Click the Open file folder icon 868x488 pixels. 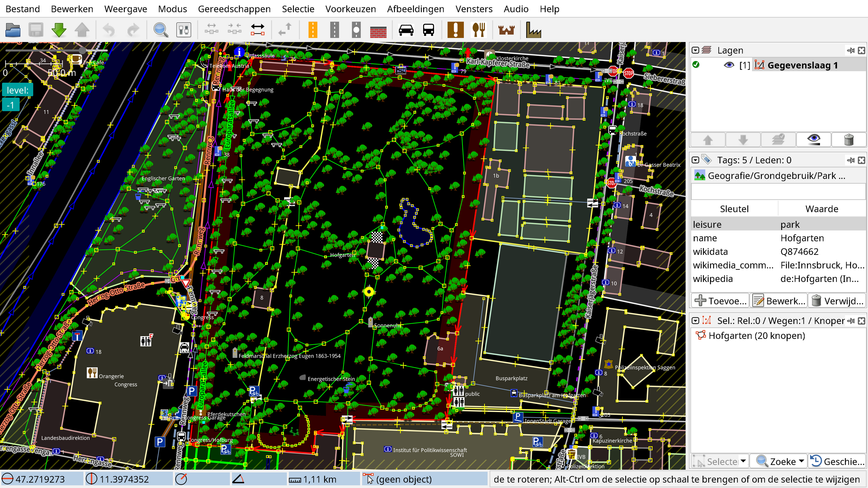(13, 30)
